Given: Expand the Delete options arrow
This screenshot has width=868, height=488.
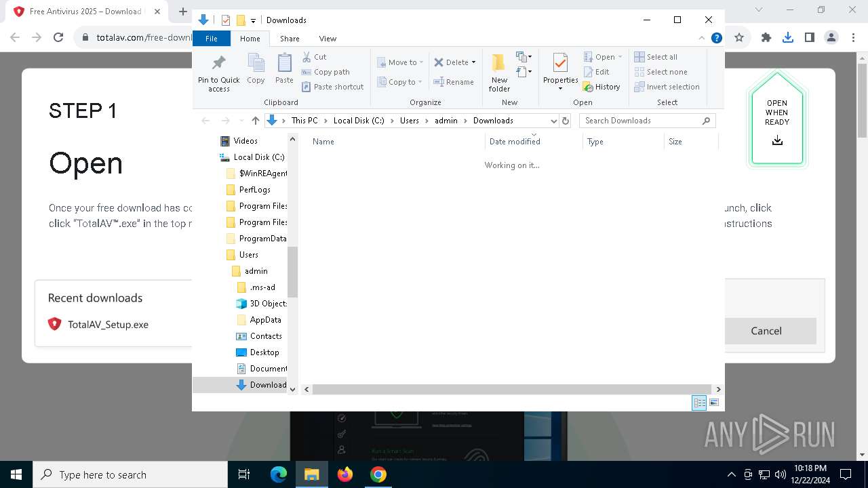Looking at the screenshot, I should 473,62.
